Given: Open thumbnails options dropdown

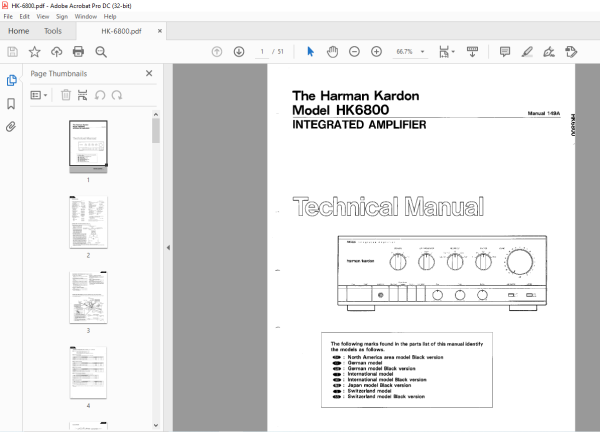Looking at the screenshot, I should (39, 95).
